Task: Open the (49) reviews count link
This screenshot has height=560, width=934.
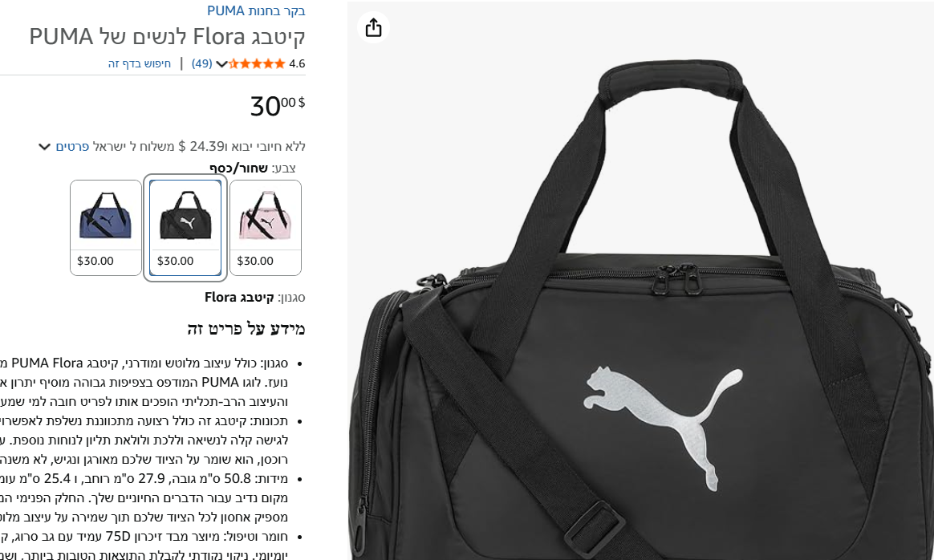Action: tap(202, 63)
